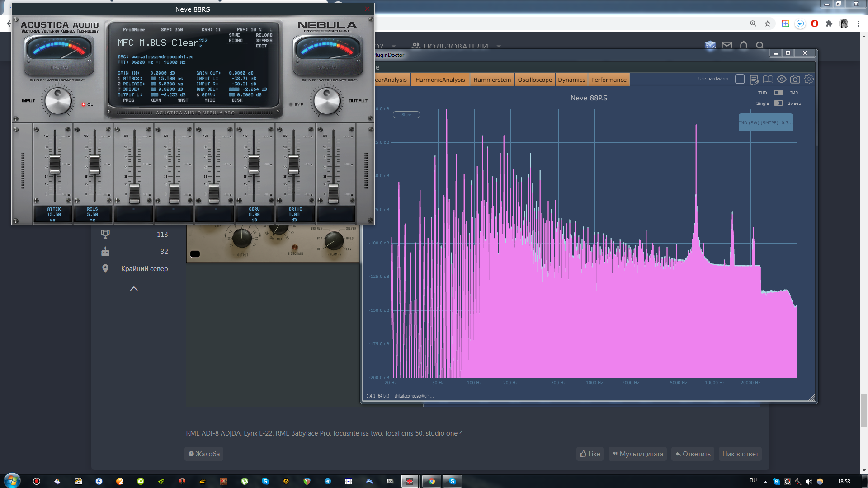Screen dimensions: 868x488
Task: Click the browser page vertical scrollbar
Action: [x=864, y=410]
